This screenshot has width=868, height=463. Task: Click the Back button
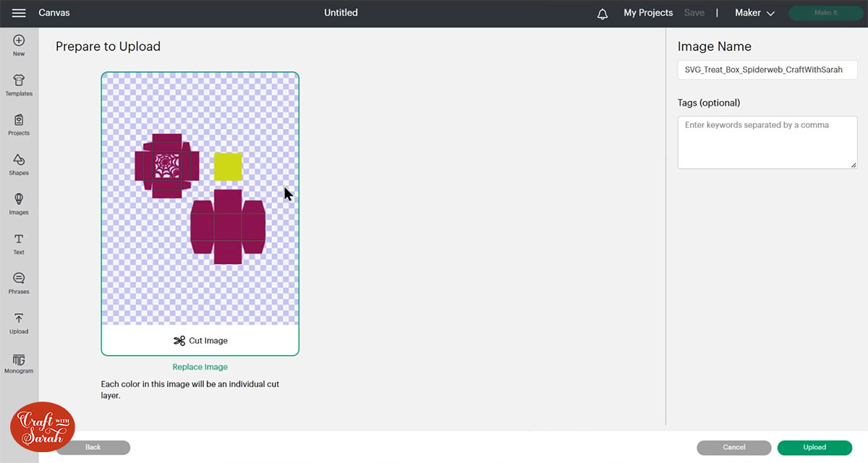(93, 447)
